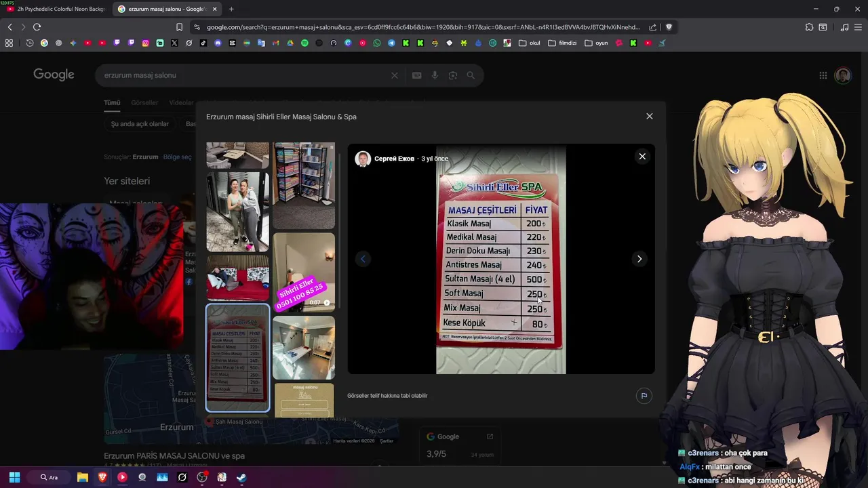Open the Gmail bookmark icon

pyautogui.click(x=275, y=43)
